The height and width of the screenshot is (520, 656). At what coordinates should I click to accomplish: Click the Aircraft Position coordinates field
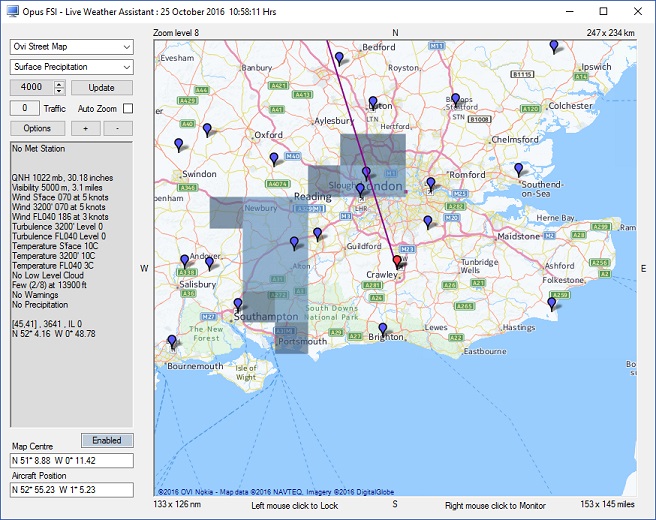(72, 489)
